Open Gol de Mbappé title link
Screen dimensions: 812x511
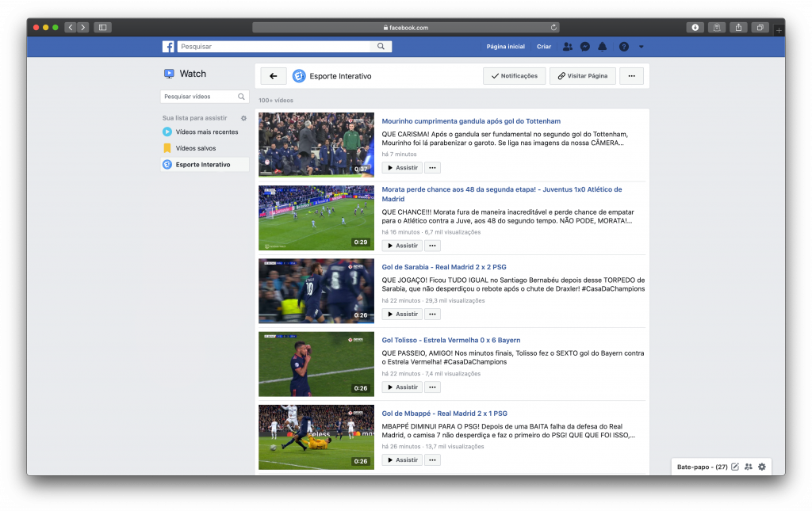tap(444, 414)
